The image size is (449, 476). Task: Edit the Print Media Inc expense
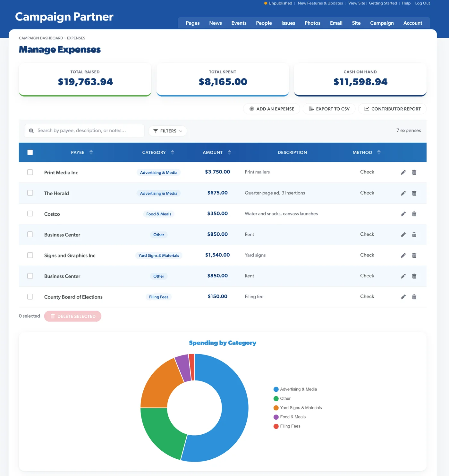point(403,172)
